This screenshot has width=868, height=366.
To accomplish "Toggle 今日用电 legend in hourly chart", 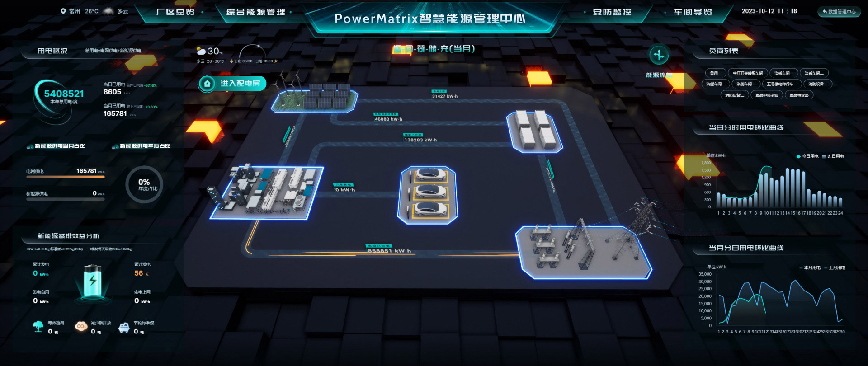I will coord(807,156).
